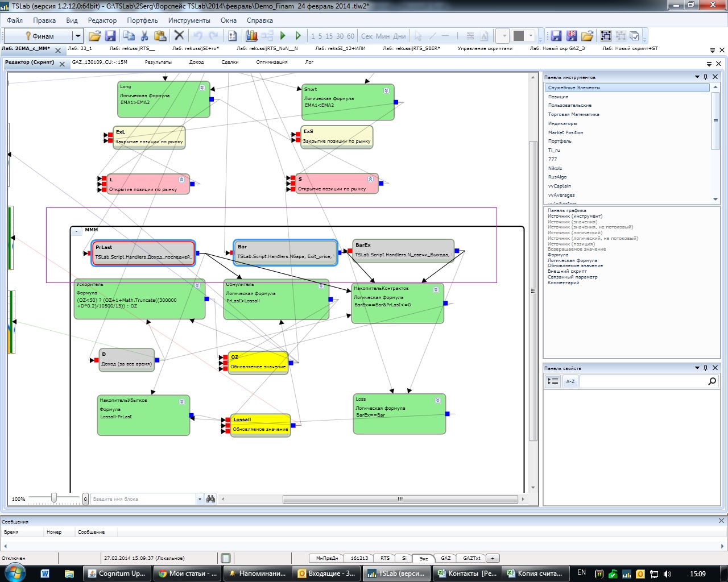Click the chart bars icon in toolbar
The height and width of the screenshot is (582, 728).
pos(251,36)
